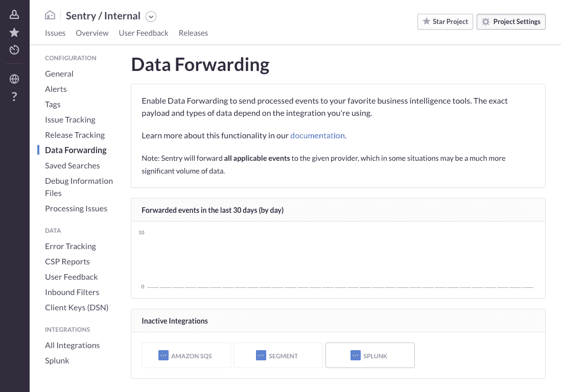Viewport: 561px width, 392px height.
Task: Click the Splunk integration code icon
Action: pyautogui.click(x=355, y=355)
